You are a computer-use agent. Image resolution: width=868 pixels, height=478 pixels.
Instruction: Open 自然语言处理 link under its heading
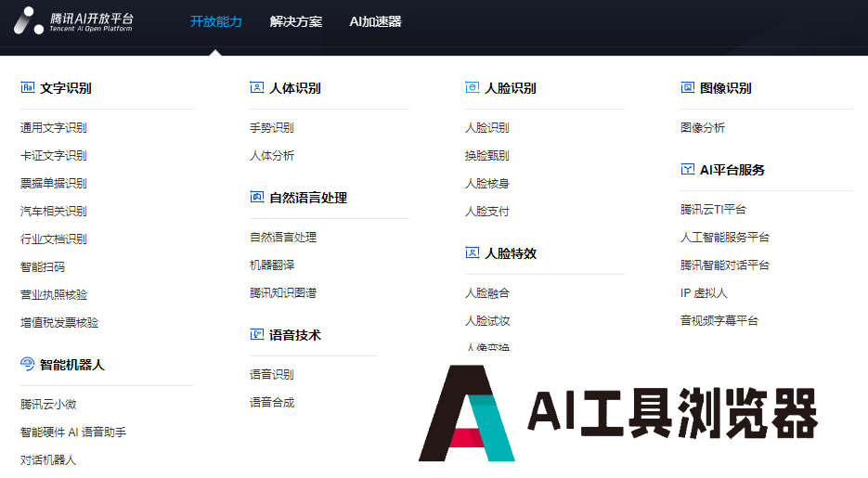[x=283, y=238]
